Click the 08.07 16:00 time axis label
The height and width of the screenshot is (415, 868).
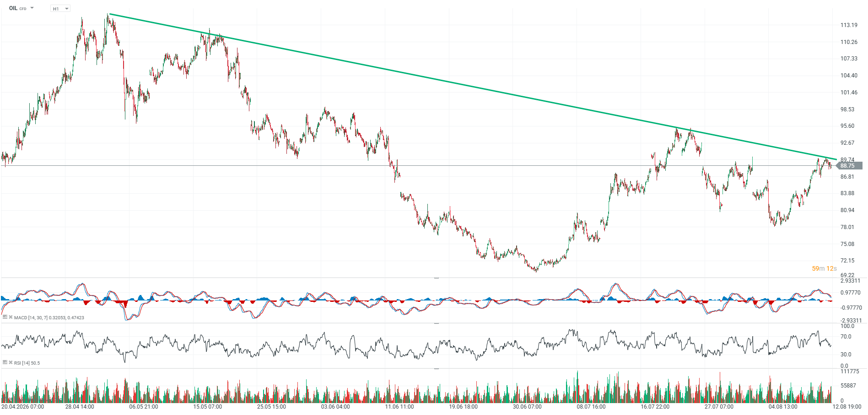tap(591, 407)
